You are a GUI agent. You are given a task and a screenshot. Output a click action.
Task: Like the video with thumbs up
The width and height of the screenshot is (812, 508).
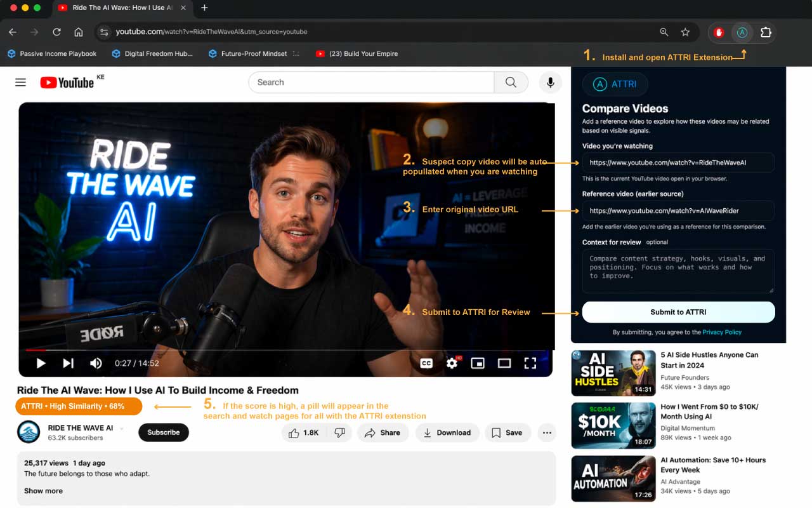[x=303, y=432]
